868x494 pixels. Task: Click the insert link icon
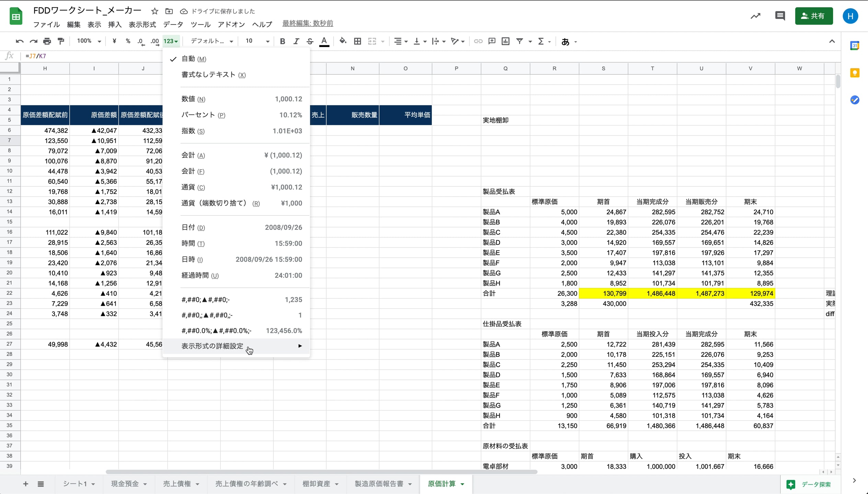pos(478,41)
